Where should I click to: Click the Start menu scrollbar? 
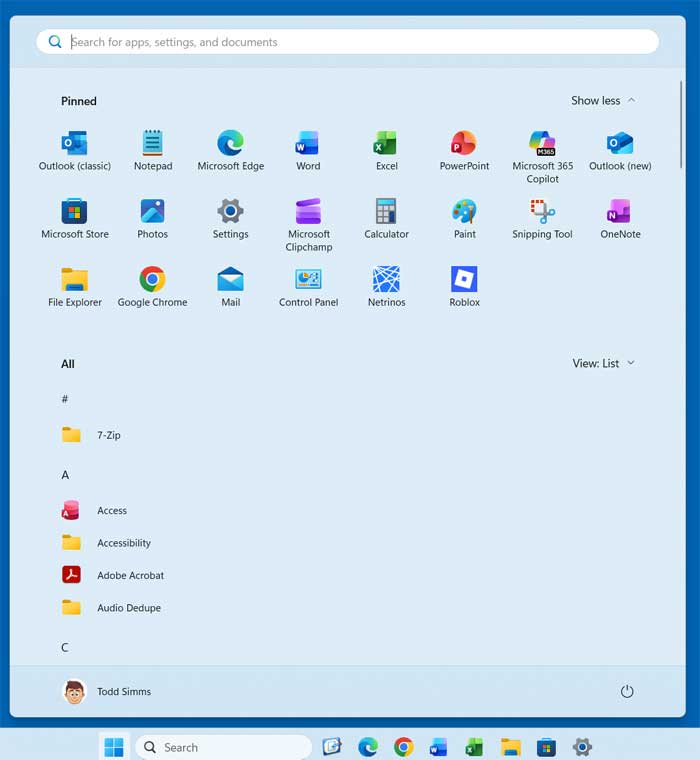(x=681, y=125)
